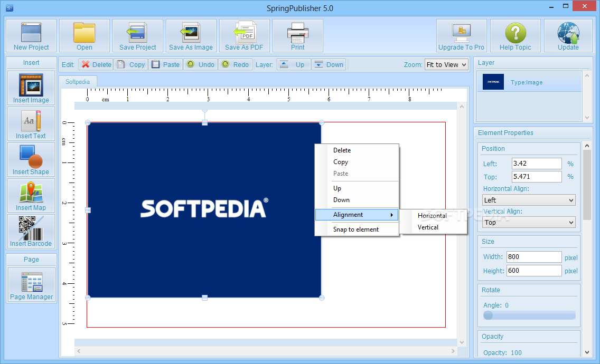Move layer Down in toolbar
Image resolution: width=600 pixels, height=364 pixels.
[x=329, y=64]
